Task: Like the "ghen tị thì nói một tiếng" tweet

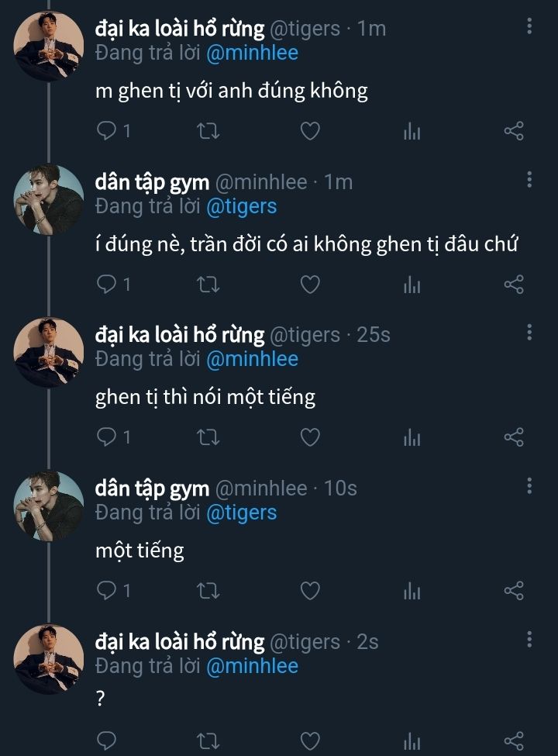Action: click(310, 438)
